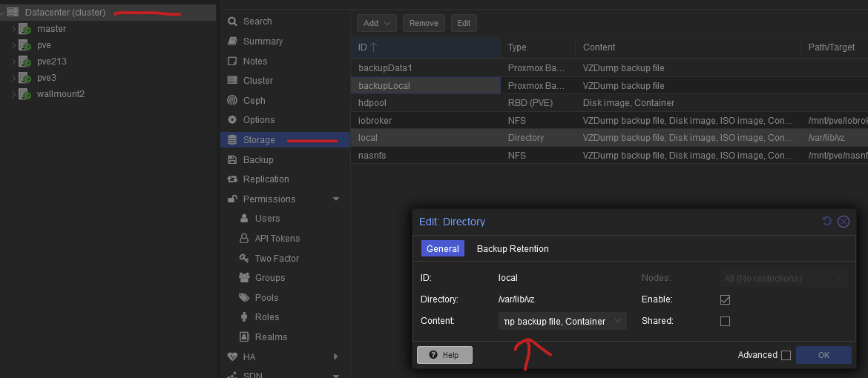The width and height of the screenshot is (868, 378).
Task: Sort by the Type column header
Action: (x=518, y=47)
